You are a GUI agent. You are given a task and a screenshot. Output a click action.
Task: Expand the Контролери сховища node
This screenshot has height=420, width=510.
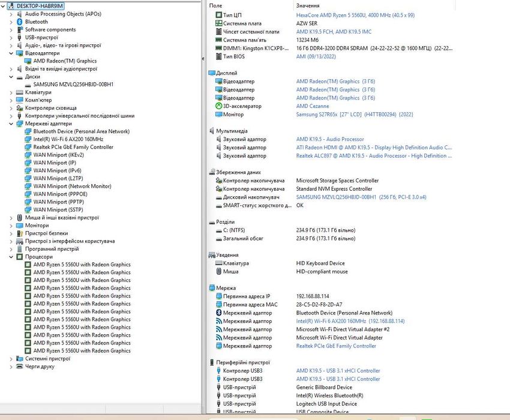(x=11, y=108)
